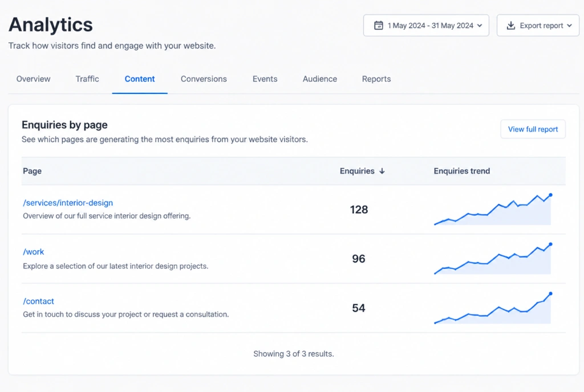The image size is (584, 392).
Task: Open the /contact page link
Action: (x=38, y=301)
